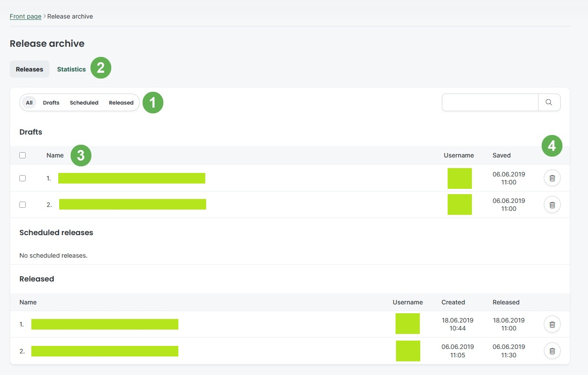Select the Releases tab

pyautogui.click(x=30, y=69)
